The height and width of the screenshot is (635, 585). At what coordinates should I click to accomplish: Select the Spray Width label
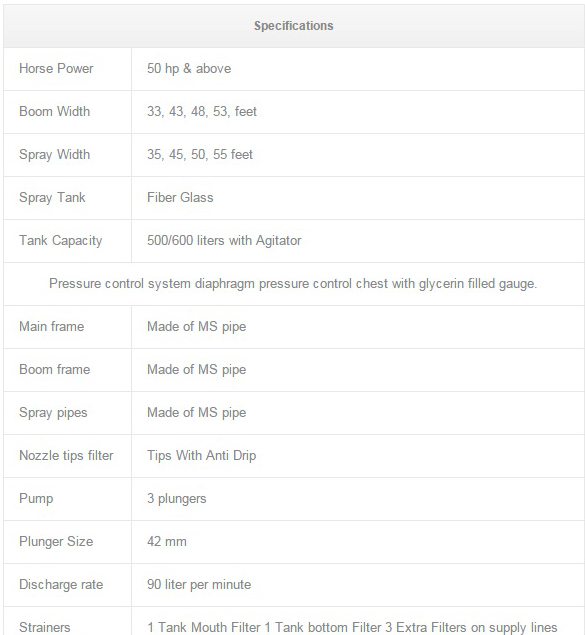click(x=55, y=155)
